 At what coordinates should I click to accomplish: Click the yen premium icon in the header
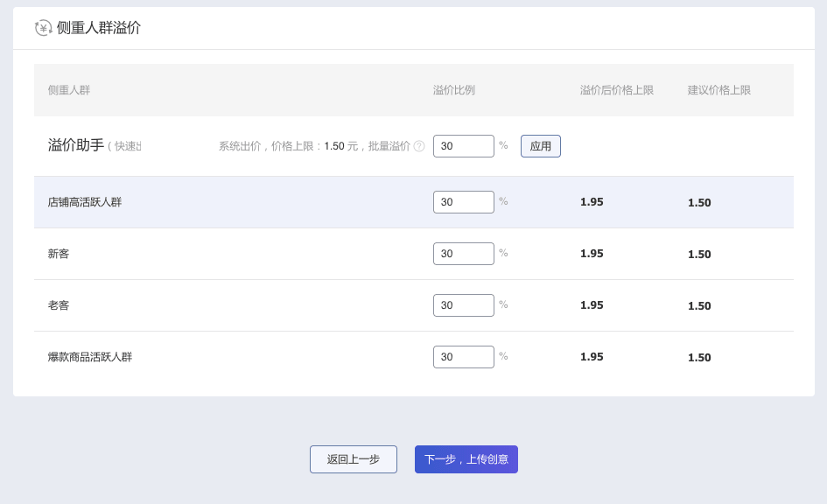[43, 28]
